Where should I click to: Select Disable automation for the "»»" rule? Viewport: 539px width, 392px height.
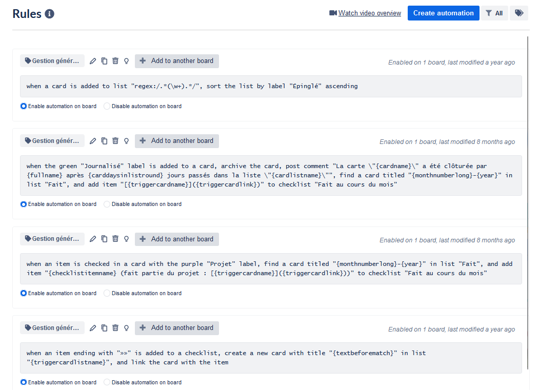tap(107, 382)
